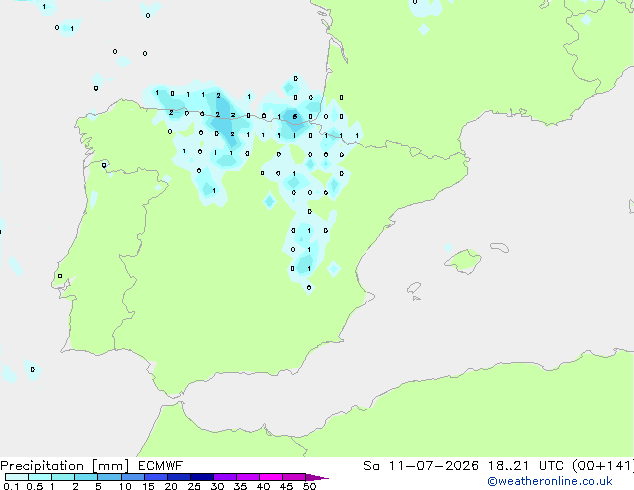
Task: Click the legend arrow tip beyond 50
Action: point(319,477)
